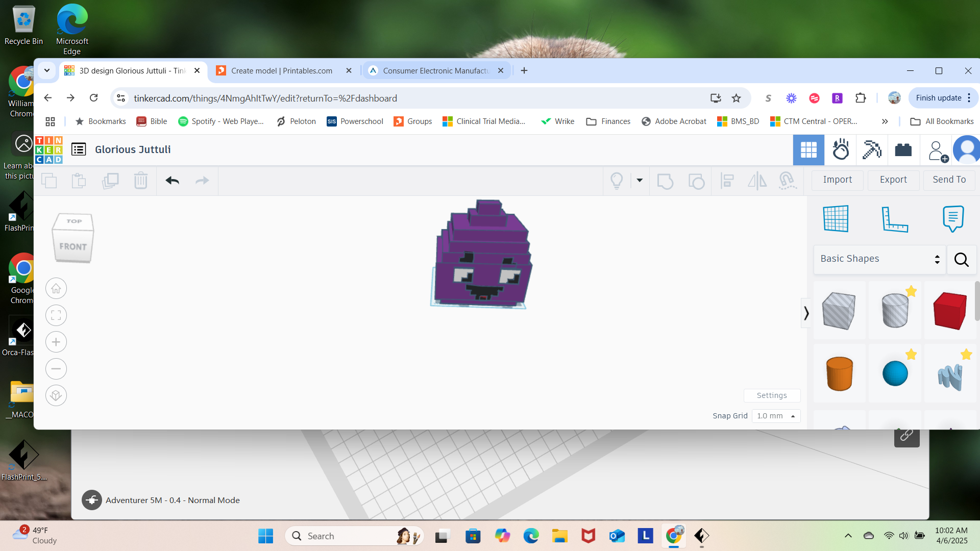Click the Duplicate and repeat icon

[110, 181]
